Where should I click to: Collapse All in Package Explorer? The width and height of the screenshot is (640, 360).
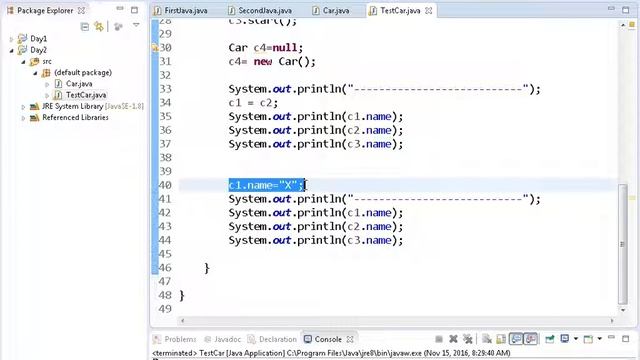85,27
